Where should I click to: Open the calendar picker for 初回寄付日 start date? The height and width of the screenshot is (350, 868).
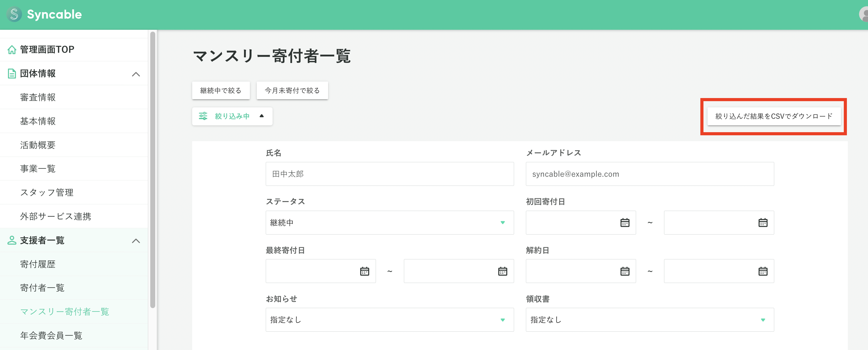(x=625, y=222)
